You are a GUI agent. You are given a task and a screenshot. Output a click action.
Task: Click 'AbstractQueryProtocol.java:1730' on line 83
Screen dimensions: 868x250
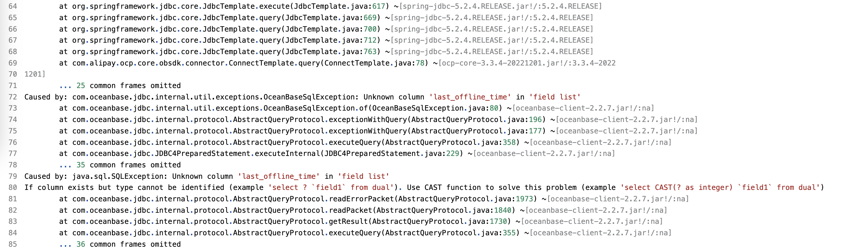(x=440, y=221)
